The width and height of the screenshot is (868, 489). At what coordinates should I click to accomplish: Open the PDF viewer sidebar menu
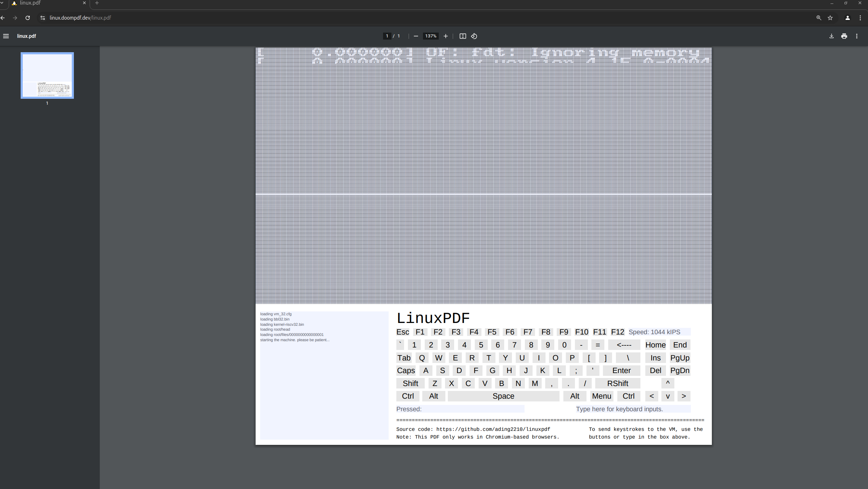6,36
